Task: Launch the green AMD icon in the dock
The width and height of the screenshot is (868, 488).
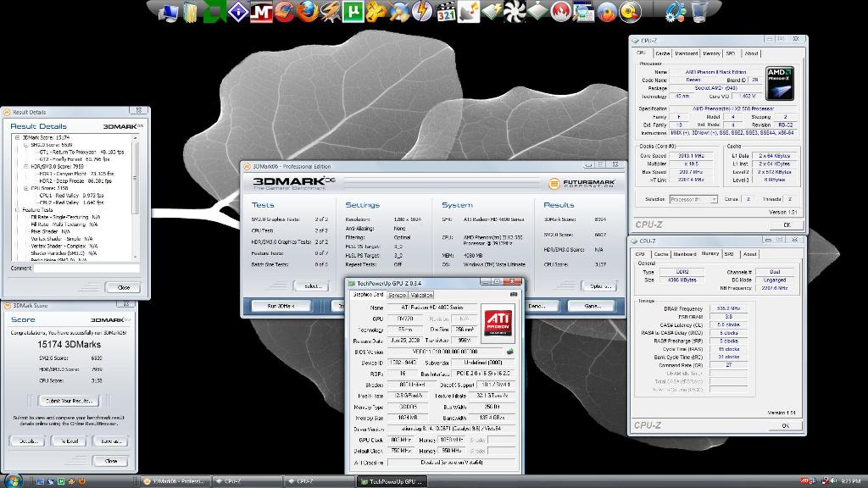Action: click(214, 12)
